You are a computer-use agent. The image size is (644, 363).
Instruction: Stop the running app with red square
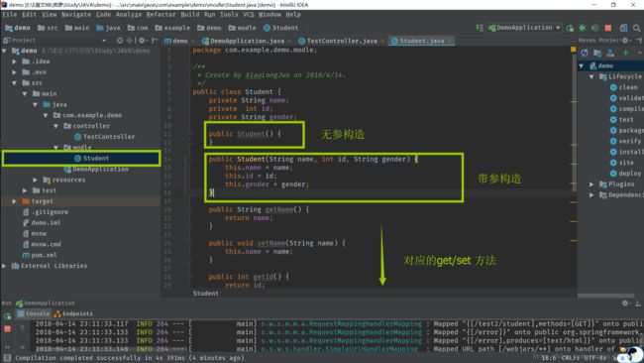tap(608, 28)
